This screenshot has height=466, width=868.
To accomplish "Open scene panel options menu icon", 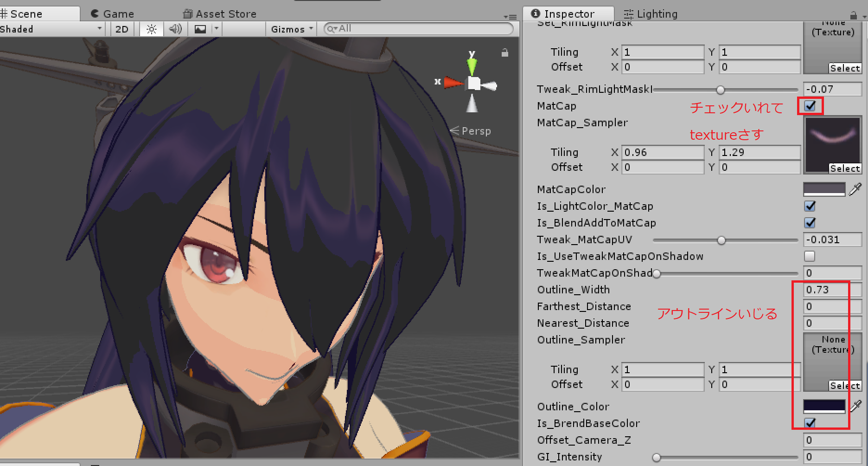I will click(x=510, y=17).
